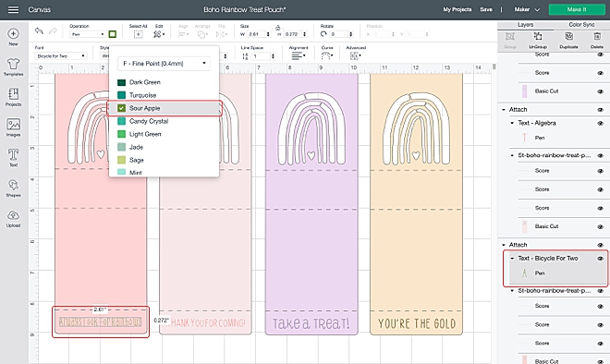Click the Line Space icon
The width and height of the screenshot is (610, 364).
246,56
